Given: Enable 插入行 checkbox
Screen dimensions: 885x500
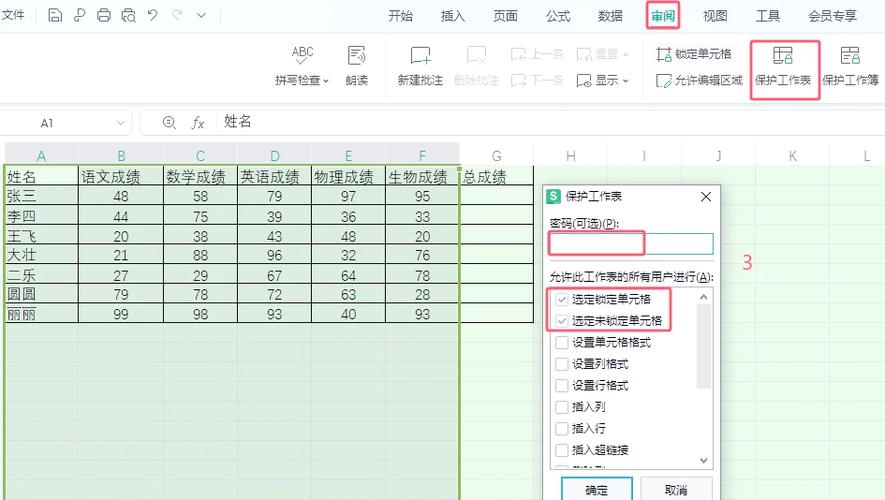Looking at the screenshot, I should click(x=562, y=428).
